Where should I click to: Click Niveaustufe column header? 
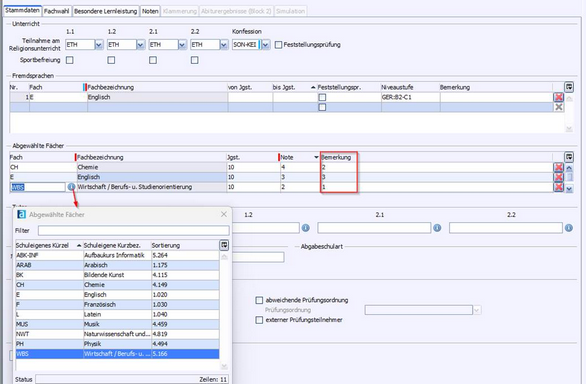click(x=410, y=87)
